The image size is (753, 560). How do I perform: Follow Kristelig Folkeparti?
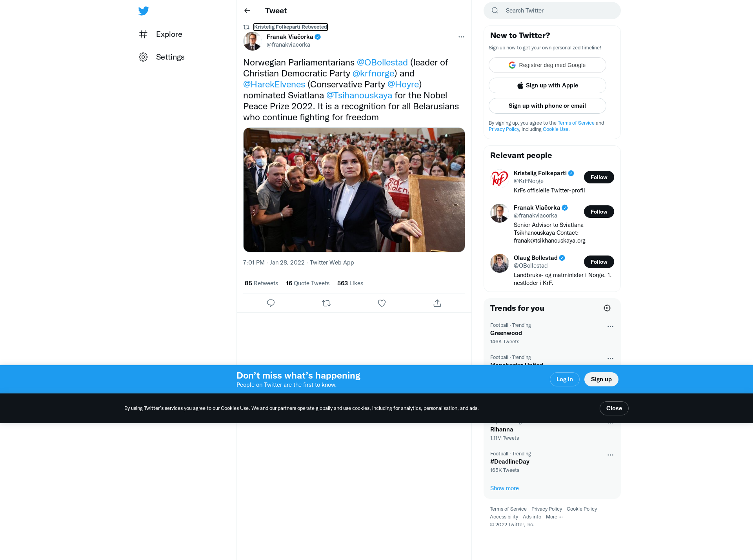(x=599, y=177)
